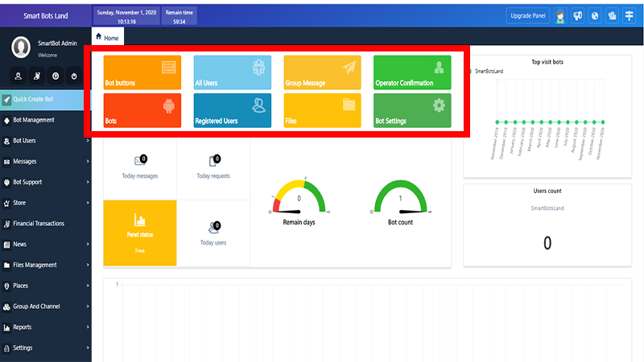Image resolution: width=644 pixels, height=362 pixels.
Task: Open the Bot Settings gear tile
Action: (411, 110)
